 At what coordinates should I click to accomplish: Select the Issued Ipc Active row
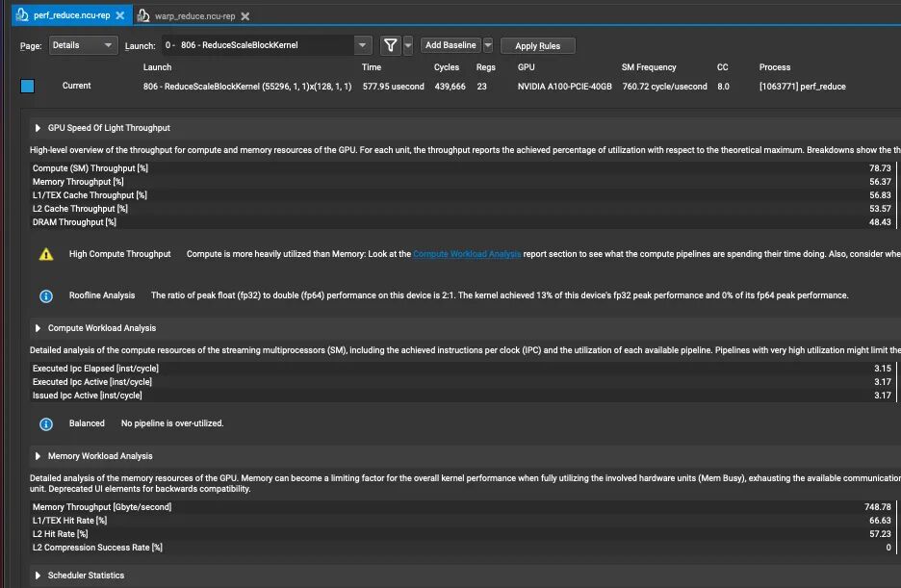[x=463, y=396]
